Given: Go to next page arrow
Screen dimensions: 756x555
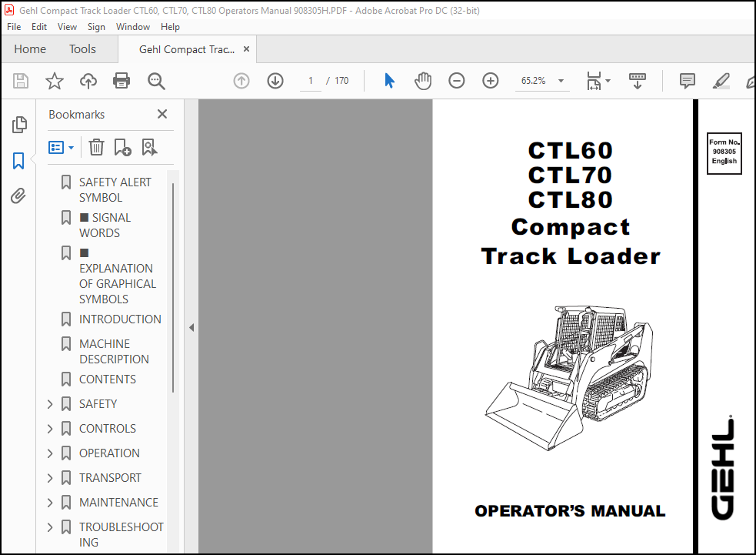Looking at the screenshot, I should pos(275,81).
